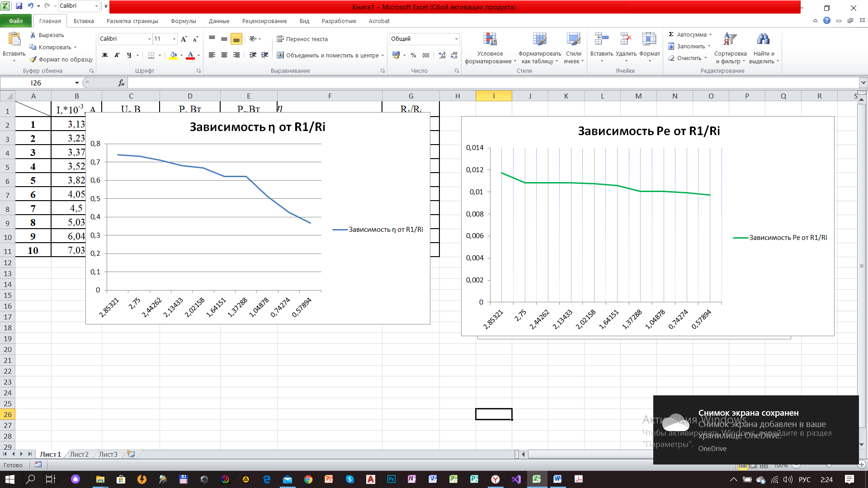
Task: Open Conditional Formatting icon
Action: 490,39
